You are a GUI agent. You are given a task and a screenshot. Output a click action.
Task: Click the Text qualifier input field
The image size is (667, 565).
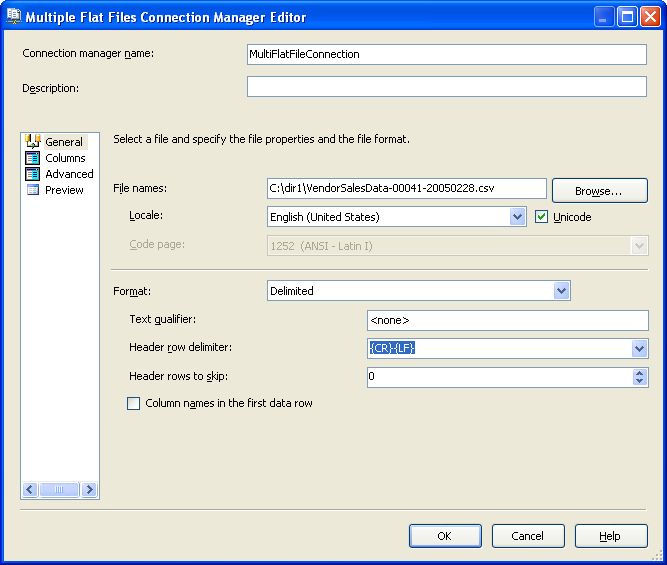coord(507,320)
